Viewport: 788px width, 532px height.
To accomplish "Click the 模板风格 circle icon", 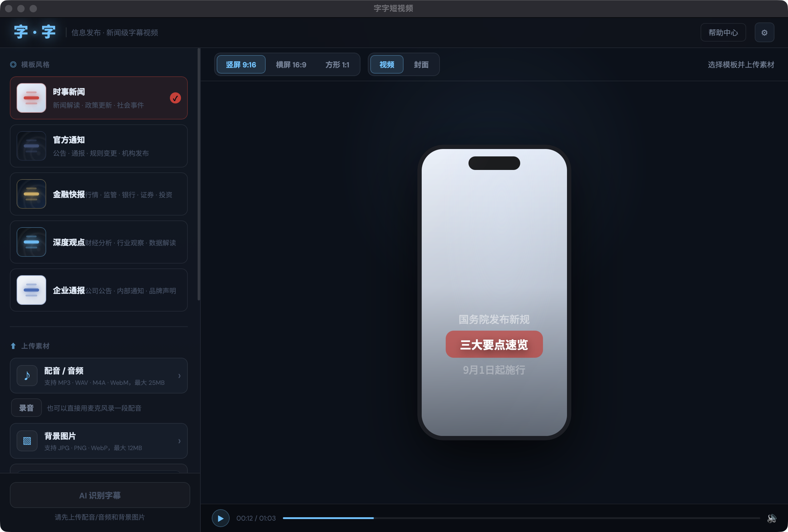I will tap(13, 64).
